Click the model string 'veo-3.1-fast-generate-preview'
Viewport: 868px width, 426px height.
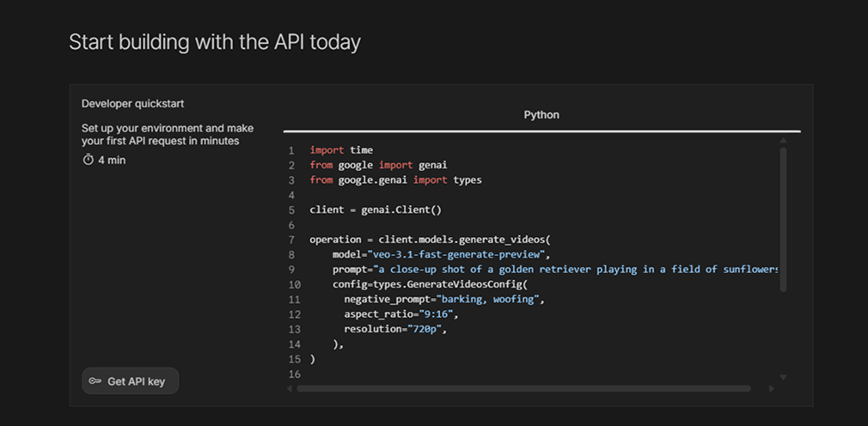456,254
